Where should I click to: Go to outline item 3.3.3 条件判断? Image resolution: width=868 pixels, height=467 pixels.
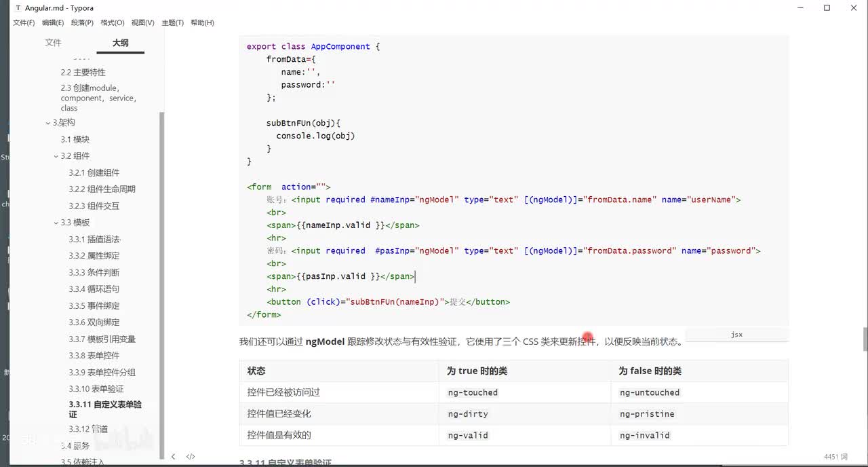point(94,272)
